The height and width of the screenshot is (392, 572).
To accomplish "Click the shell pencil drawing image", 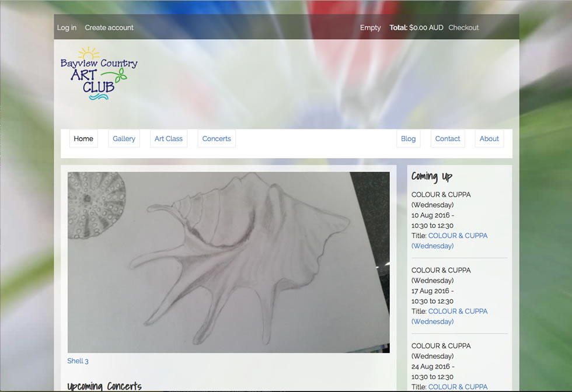I will click(x=228, y=262).
